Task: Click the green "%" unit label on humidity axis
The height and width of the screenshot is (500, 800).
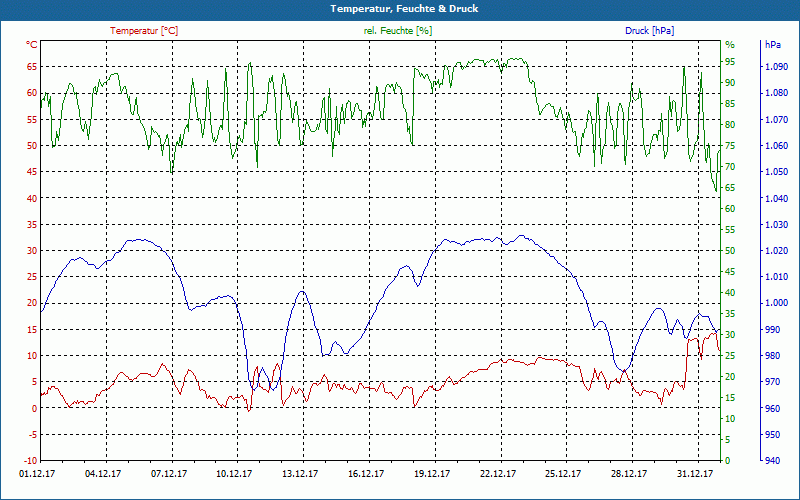Action: click(730, 45)
